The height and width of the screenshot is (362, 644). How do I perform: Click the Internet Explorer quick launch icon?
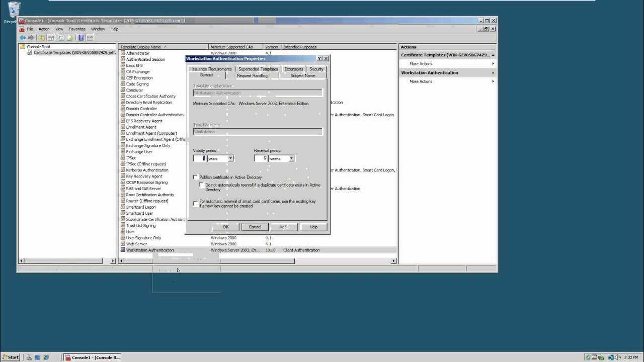(46, 357)
